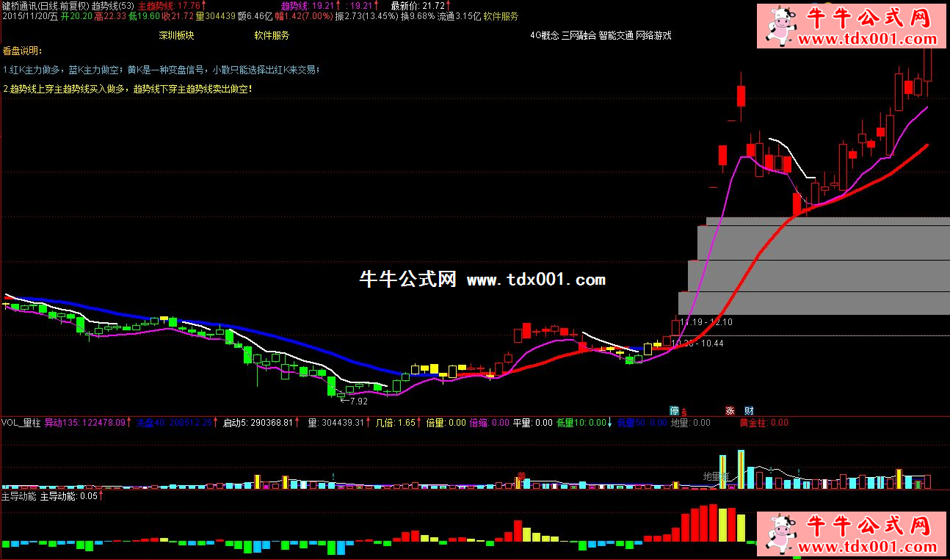The image size is (950, 560).
Task: Click the VOL_量柱 indicator title
Action: tap(21, 423)
